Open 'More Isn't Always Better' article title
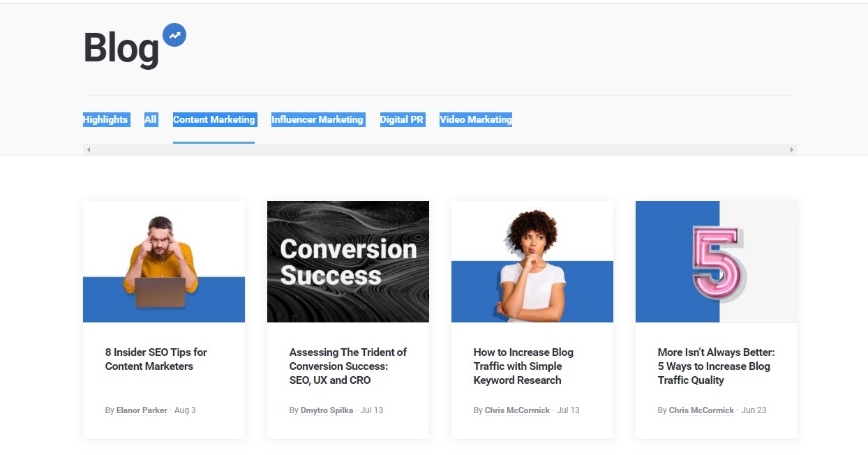The height and width of the screenshot is (455, 868). point(717,366)
